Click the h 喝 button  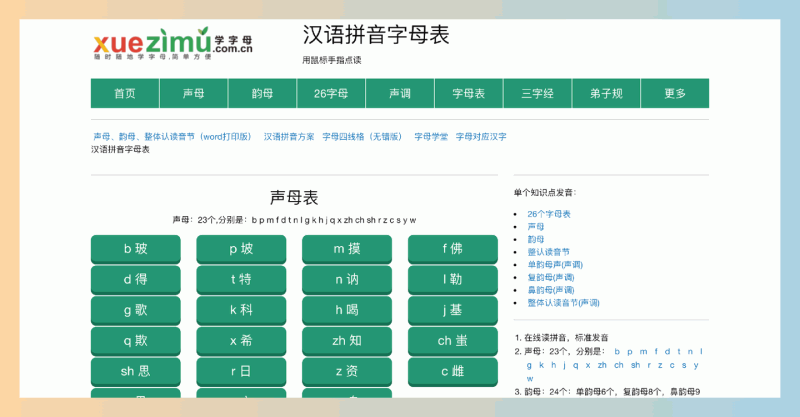tap(347, 310)
